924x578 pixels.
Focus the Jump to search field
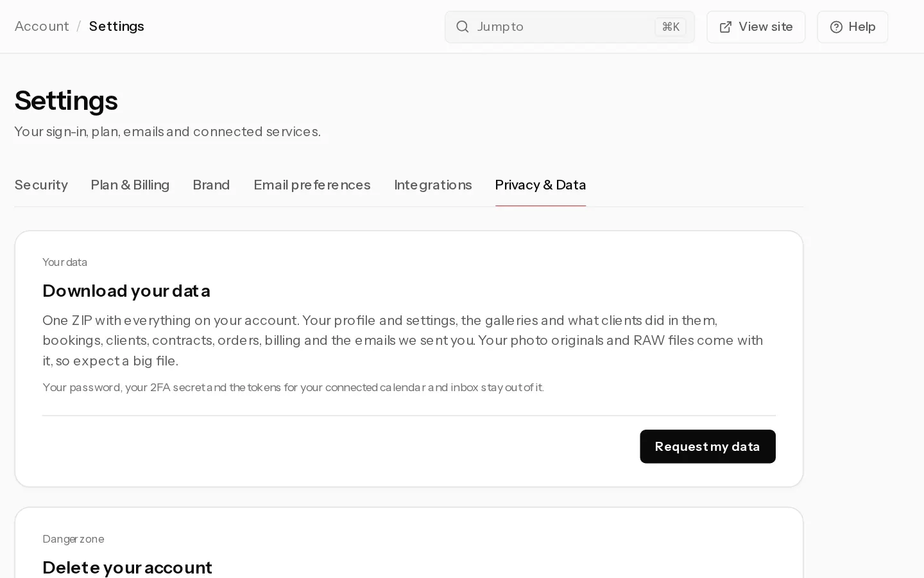point(570,27)
